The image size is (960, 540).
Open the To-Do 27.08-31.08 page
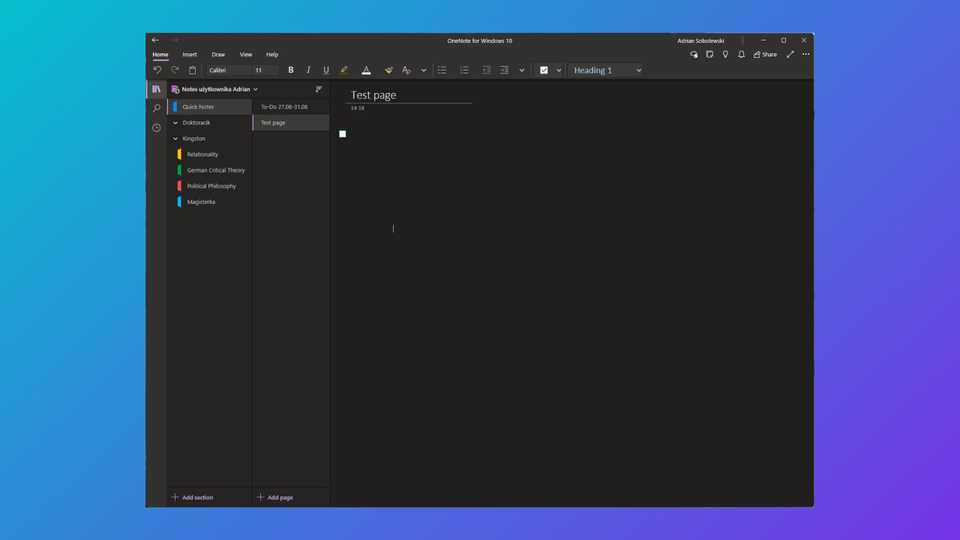coord(291,107)
